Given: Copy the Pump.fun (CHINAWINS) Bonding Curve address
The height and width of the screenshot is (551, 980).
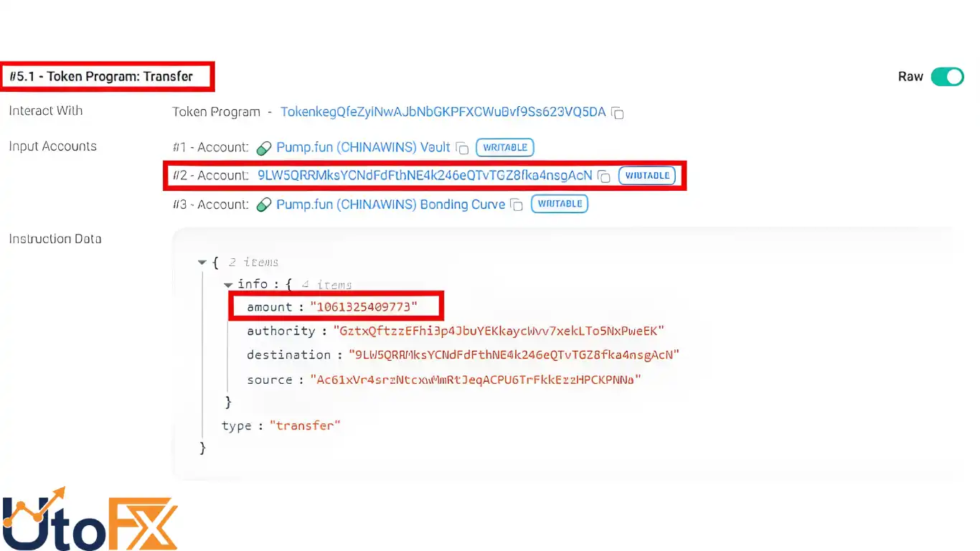Looking at the screenshot, I should (517, 204).
